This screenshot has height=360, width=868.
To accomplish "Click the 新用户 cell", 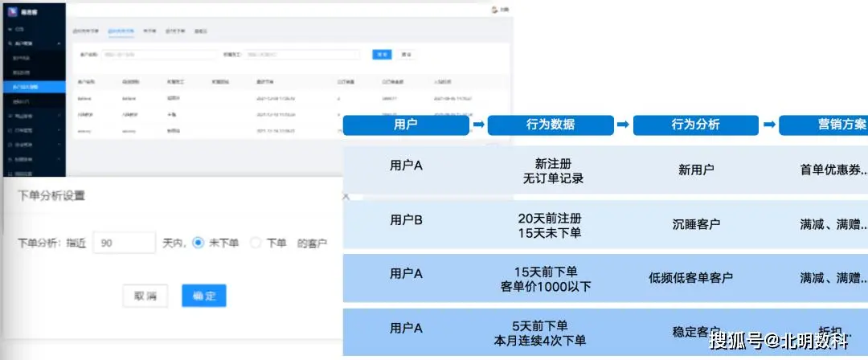I will (x=696, y=170).
